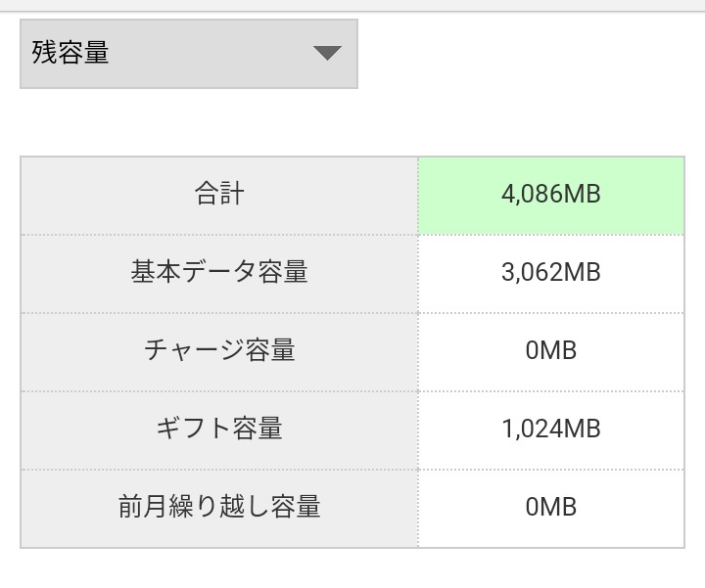The height and width of the screenshot is (588, 705).
Task: Click the green 4,086MB total cell
Action: (x=550, y=195)
